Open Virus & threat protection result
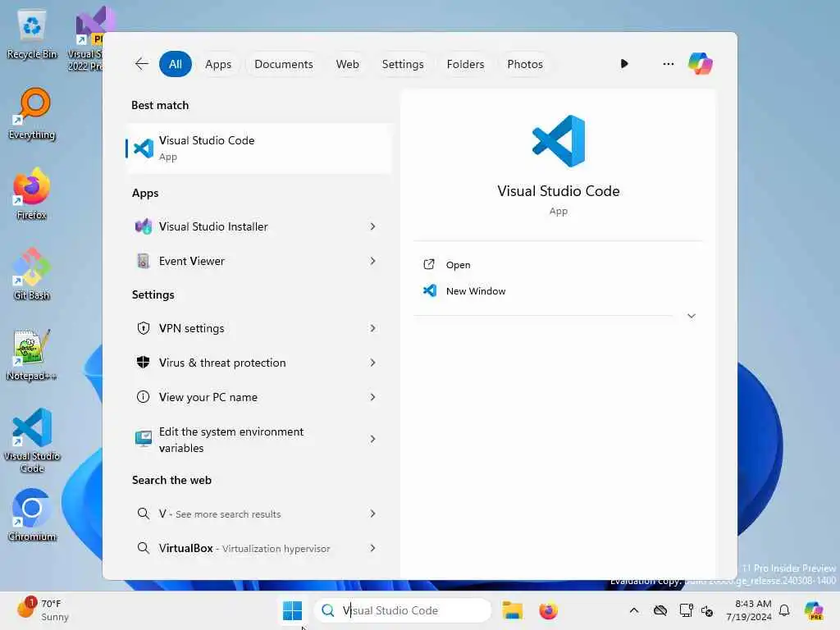Screen dimensions: 840x630 pos(258,363)
